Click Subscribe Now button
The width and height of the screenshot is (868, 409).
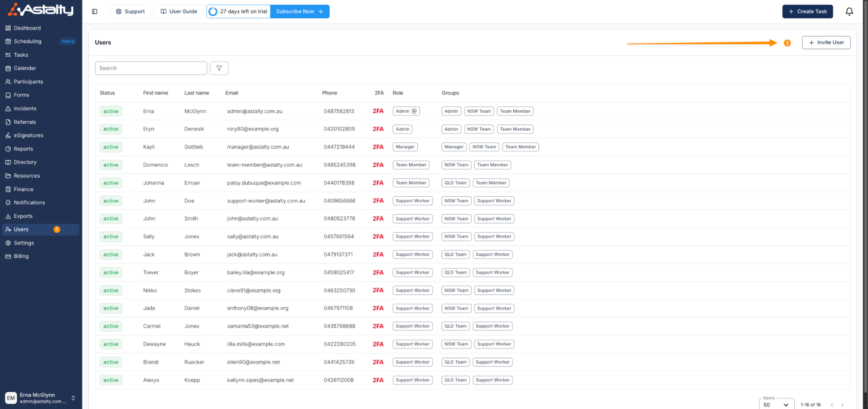(300, 12)
